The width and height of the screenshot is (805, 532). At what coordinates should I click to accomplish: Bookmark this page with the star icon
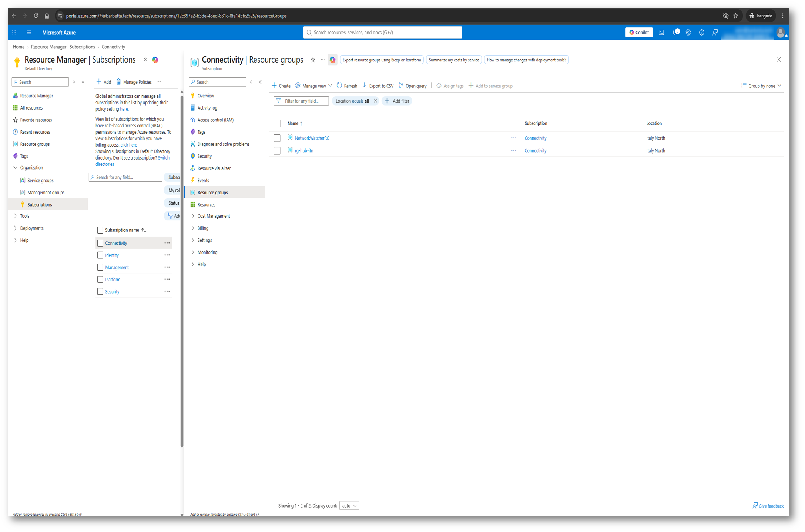click(736, 16)
